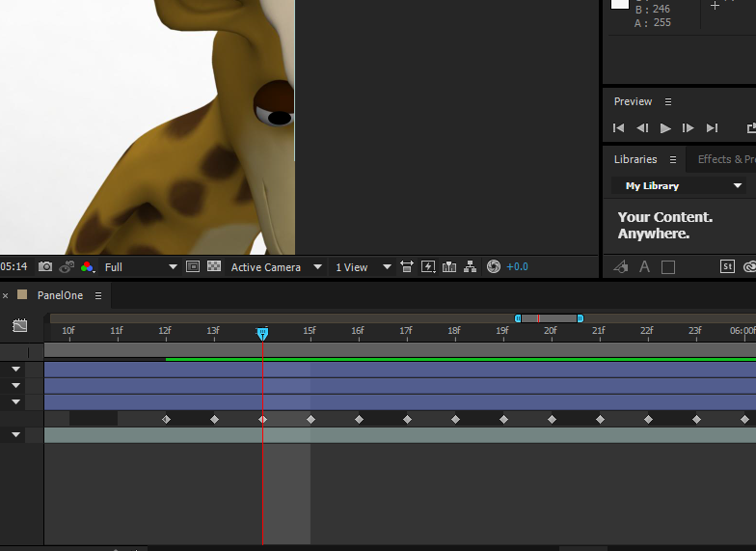Toggle the transparency grid checkerboard icon

point(214,266)
